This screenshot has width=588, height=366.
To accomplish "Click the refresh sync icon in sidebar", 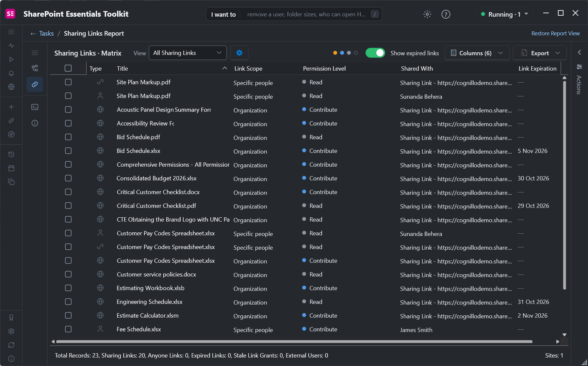I will [x=11, y=345].
